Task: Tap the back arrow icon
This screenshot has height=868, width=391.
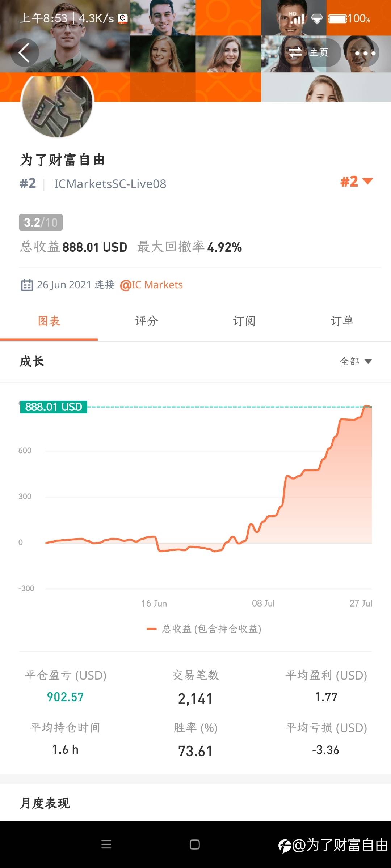Action: tap(25, 53)
